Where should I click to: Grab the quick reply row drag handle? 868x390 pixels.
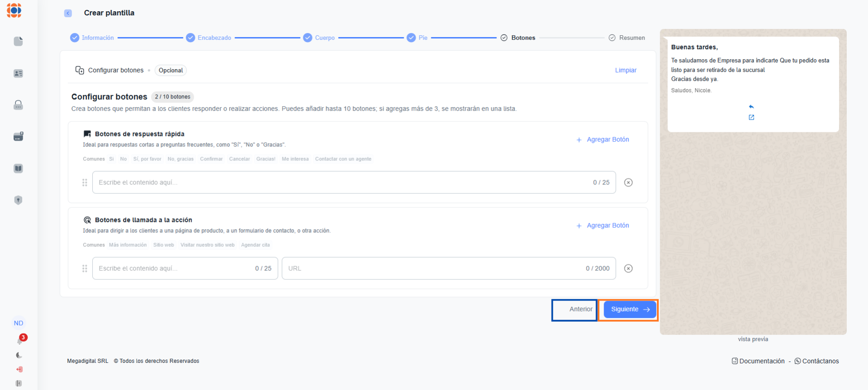pos(85,183)
